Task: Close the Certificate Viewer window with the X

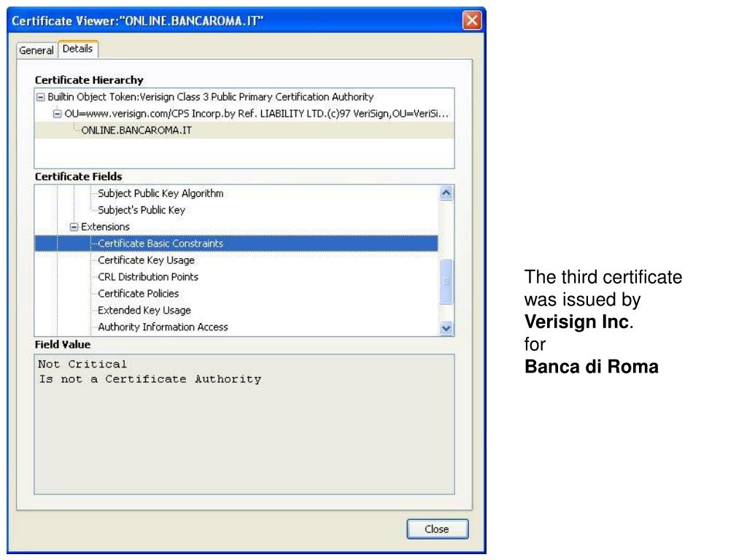Action: coord(472,20)
